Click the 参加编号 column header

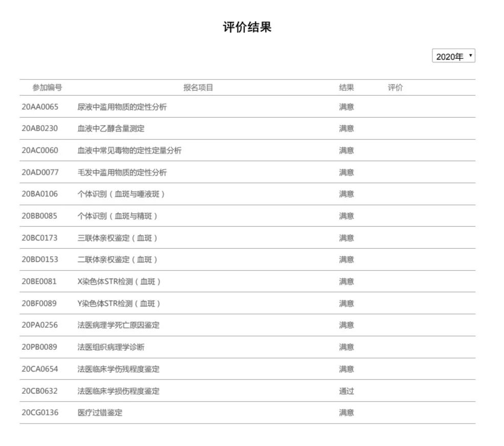pos(47,88)
